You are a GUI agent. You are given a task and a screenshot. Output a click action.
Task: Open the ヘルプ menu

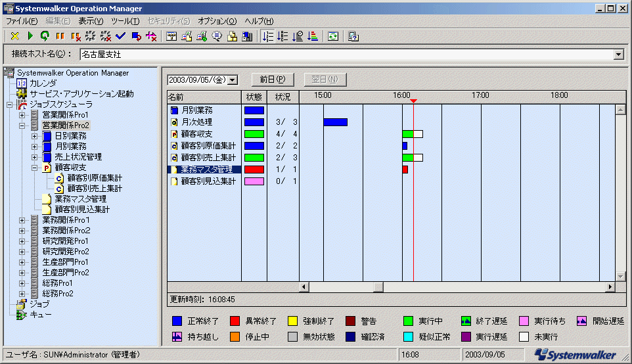pyautogui.click(x=259, y=21)
